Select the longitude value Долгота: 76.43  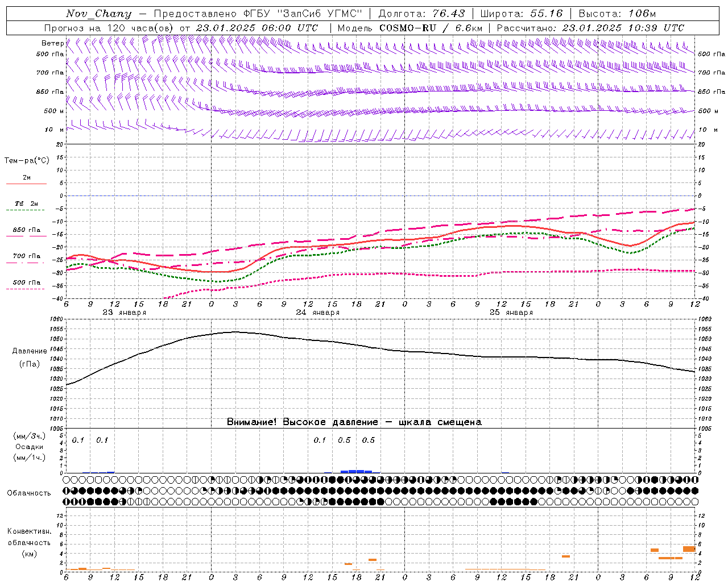(x=421, y=14)
